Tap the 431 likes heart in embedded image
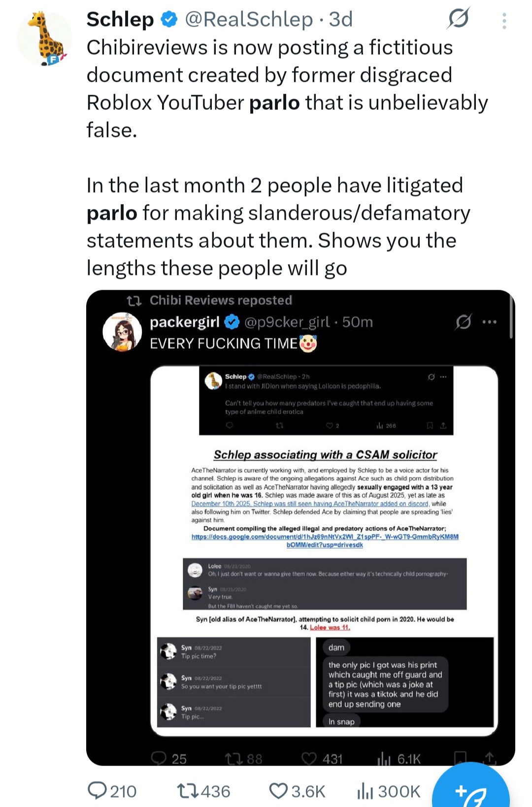 point(309,758)
